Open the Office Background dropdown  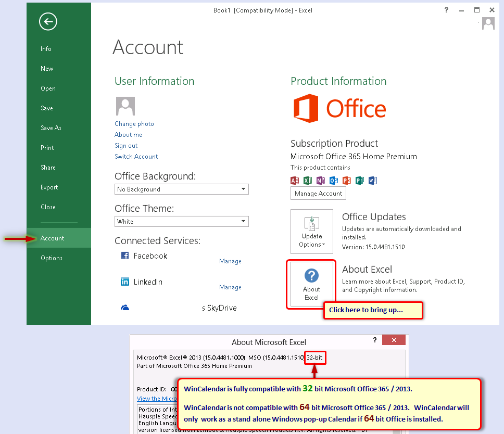pos(181,189)
